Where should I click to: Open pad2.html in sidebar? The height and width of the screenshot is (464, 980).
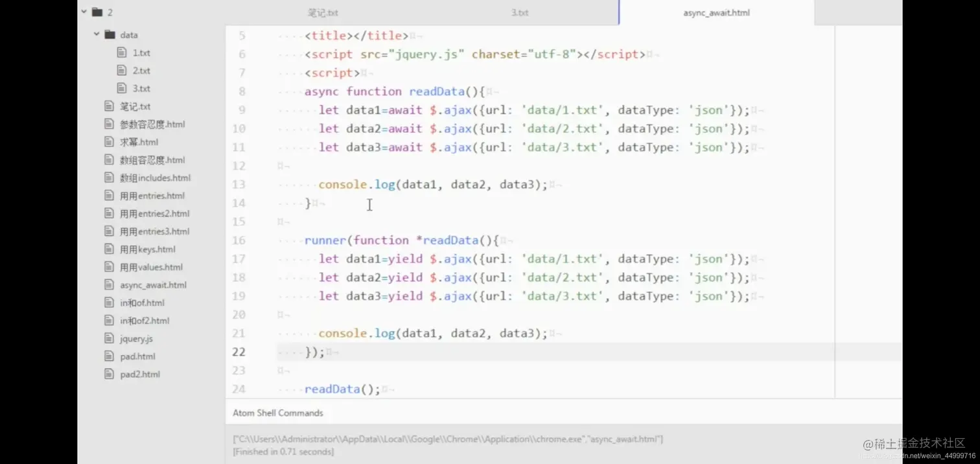[x=139, y=374]
